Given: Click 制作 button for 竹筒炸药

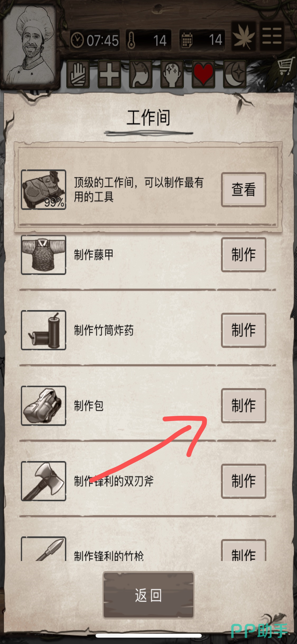Looking at the screenshot, I should pyautogui.click(x=243, y=330).
